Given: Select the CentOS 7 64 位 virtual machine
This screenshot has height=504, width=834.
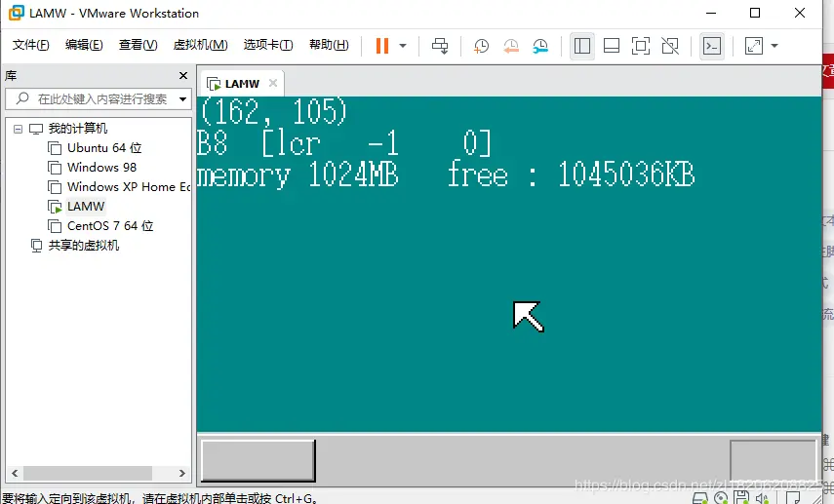Looking at the screenshot, I should tap(110, 226).
